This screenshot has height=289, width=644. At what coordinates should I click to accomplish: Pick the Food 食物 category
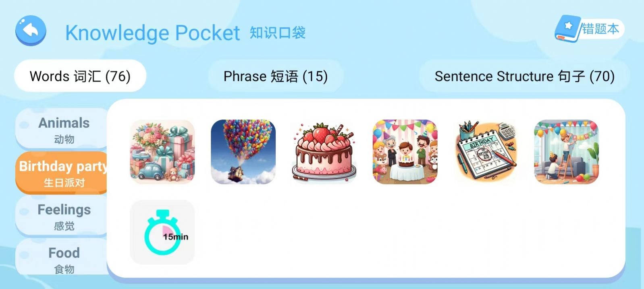point(62,258)
